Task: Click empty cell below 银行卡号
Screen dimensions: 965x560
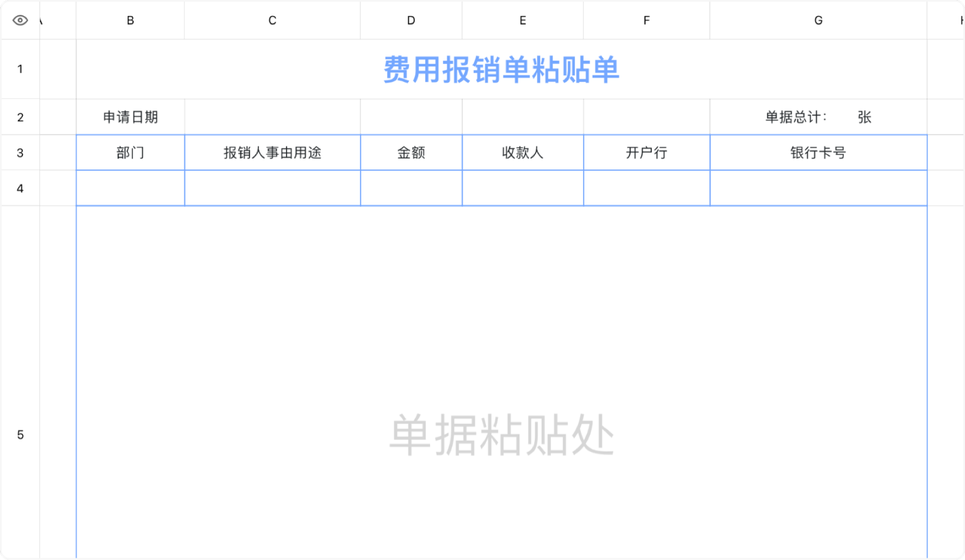Action: (818, 188)
